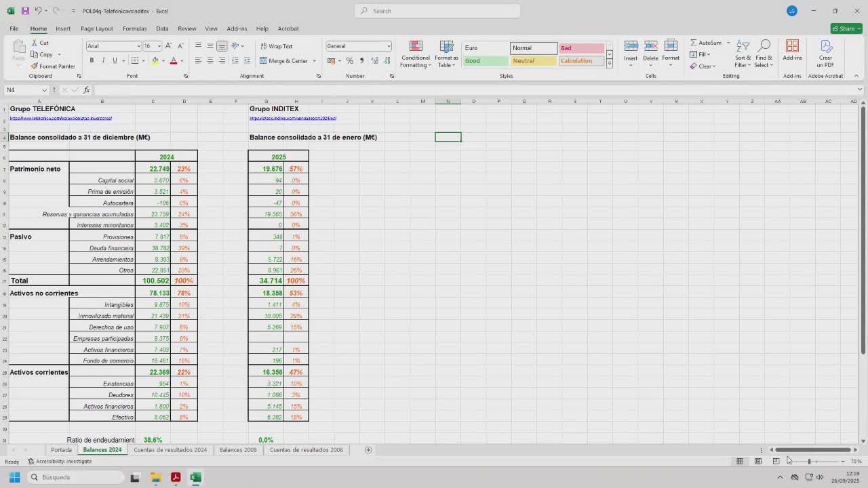Toggle Italic formatting
Viewport: 868px width, 488px height.
(103, 60)
